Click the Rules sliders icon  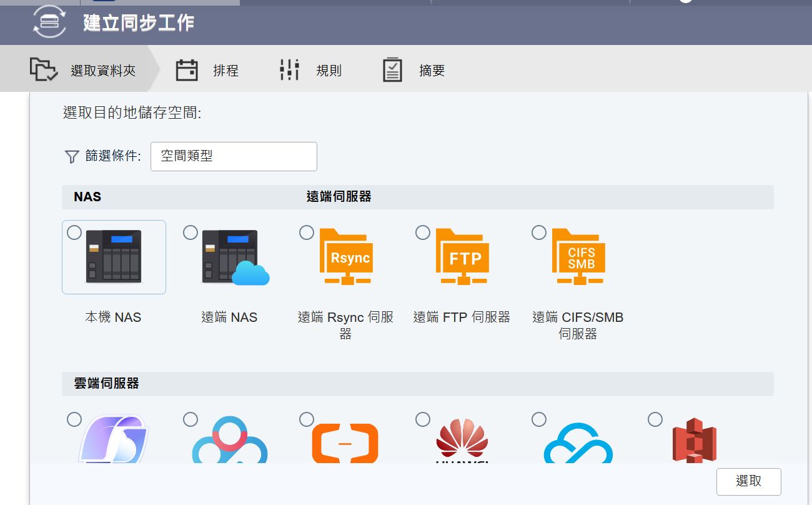point(290,70)
